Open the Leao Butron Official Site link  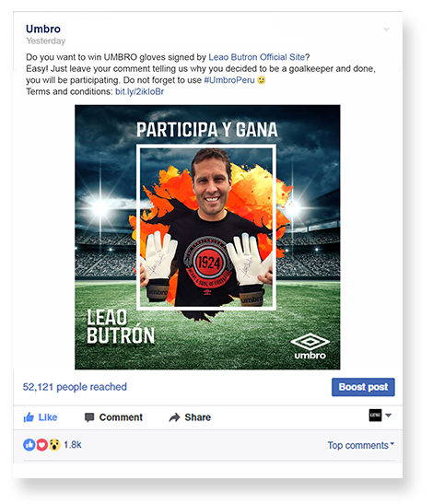pyautogui.click(x=256, y=57)
